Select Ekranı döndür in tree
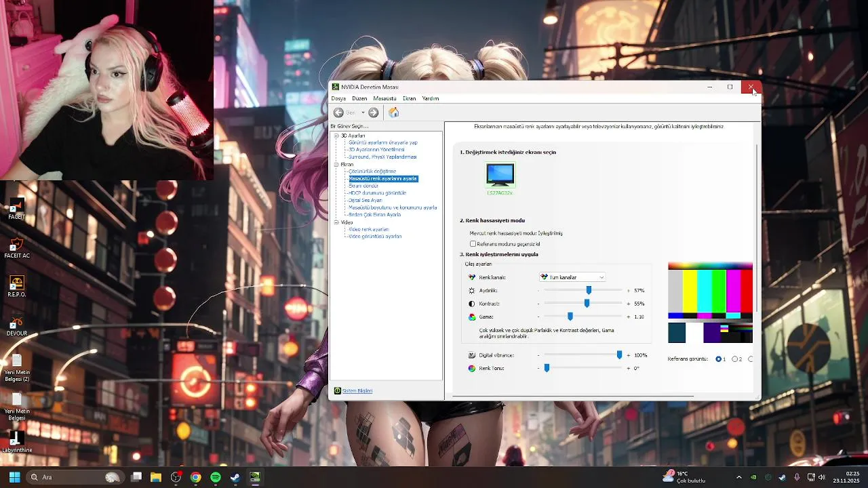 363,186
